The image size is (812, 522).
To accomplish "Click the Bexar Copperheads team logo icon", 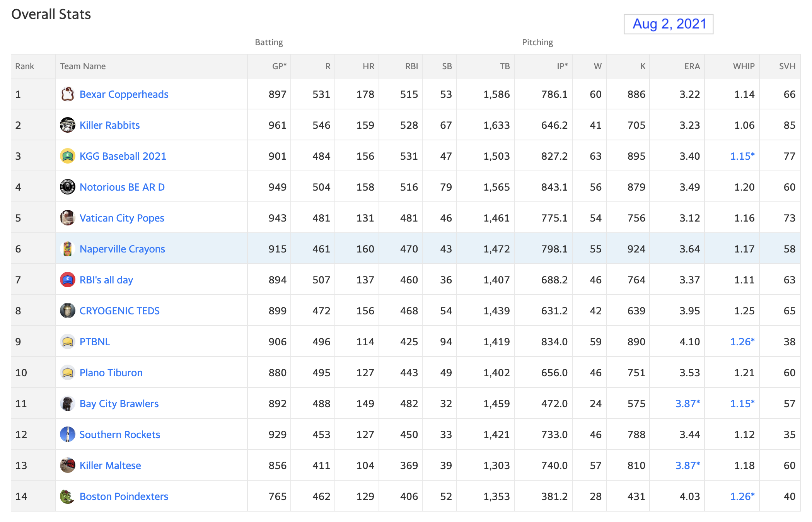I will 68,94.
